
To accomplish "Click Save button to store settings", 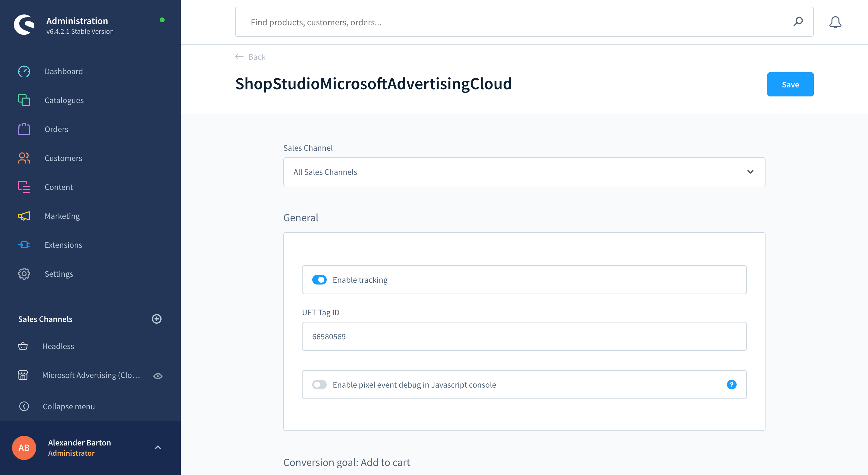I will click(790, 84).
